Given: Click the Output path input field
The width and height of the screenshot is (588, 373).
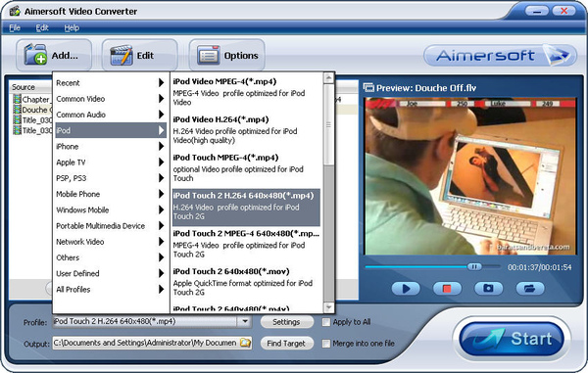Looking at the screenshot, I should coord(146,343).
